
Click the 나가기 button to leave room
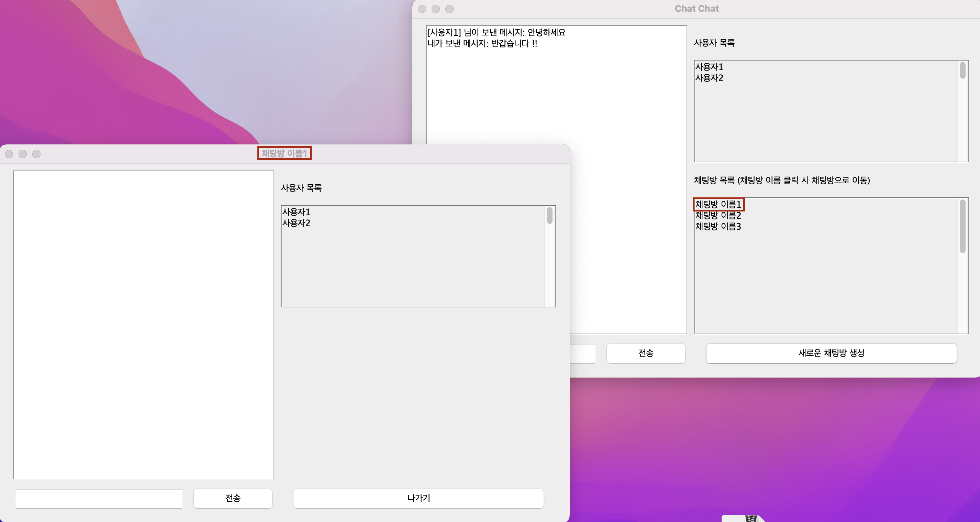coord(418,498)
